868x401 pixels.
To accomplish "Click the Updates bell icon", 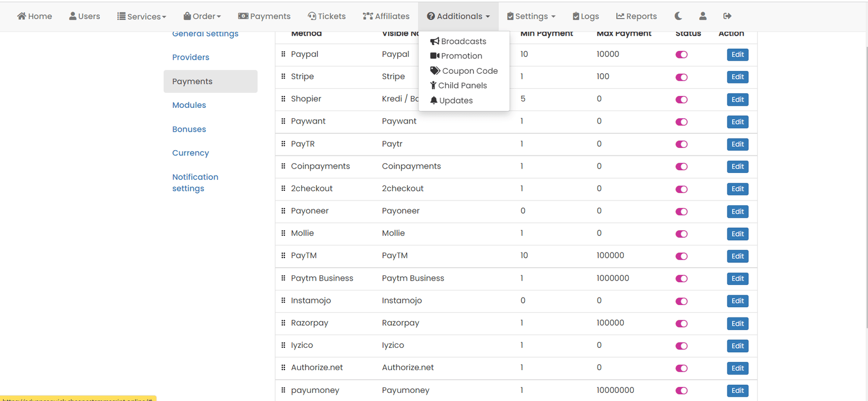I will [434, 100].
